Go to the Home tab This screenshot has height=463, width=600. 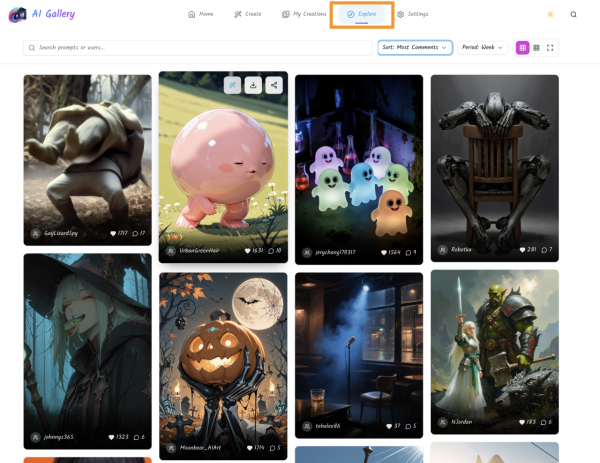click(x=201, y=14)
